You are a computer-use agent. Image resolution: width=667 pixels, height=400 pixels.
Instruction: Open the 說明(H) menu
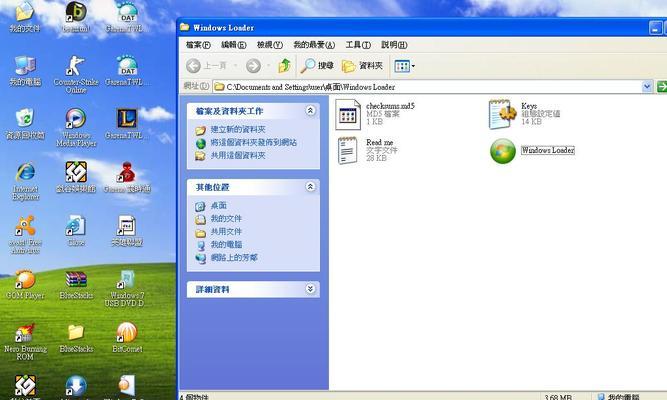(x=394, y=45)
